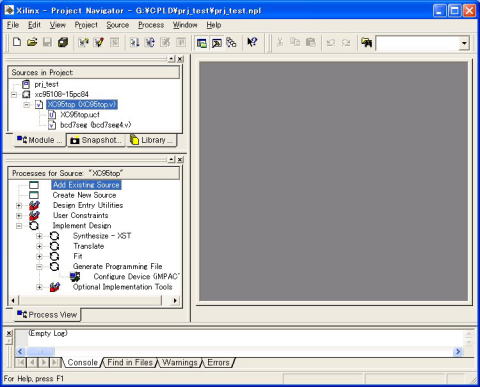Click the processes pane right scroll arrow
This screenshot has height=387, width=480.
pos(175,301)
